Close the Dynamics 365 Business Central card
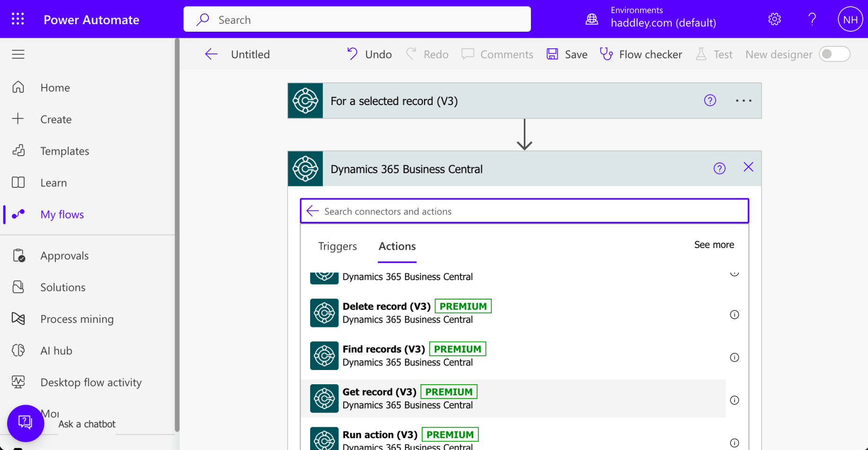The width and height of the screenshot is (868, 450). pos(748,168)
